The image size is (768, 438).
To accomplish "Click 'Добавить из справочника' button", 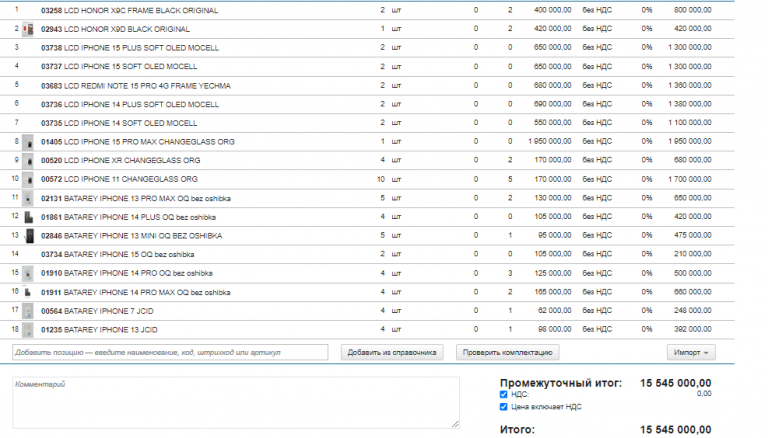I will point(392,352).
